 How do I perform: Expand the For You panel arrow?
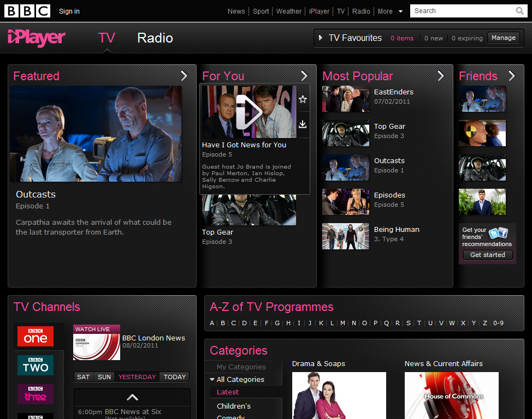point(304,76)
